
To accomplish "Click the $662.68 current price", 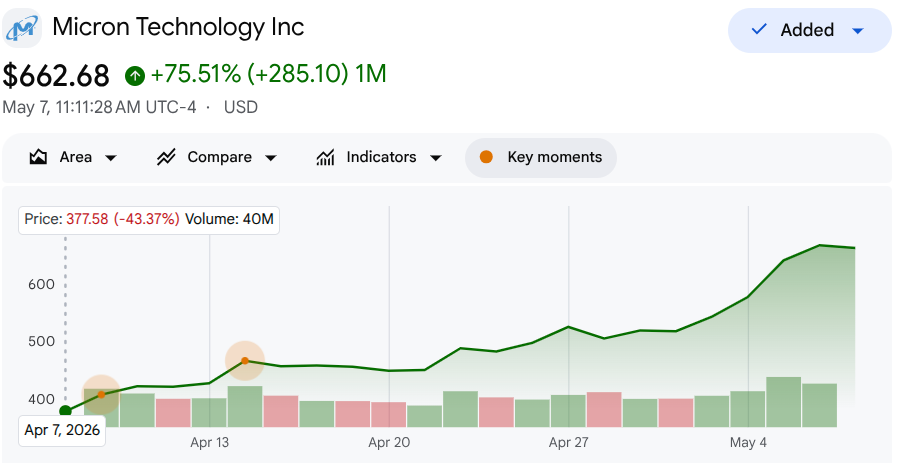I will 56,76.
